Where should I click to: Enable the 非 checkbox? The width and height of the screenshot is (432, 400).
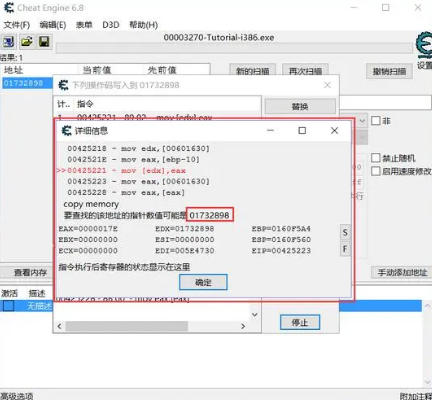[x=376, y=121]
